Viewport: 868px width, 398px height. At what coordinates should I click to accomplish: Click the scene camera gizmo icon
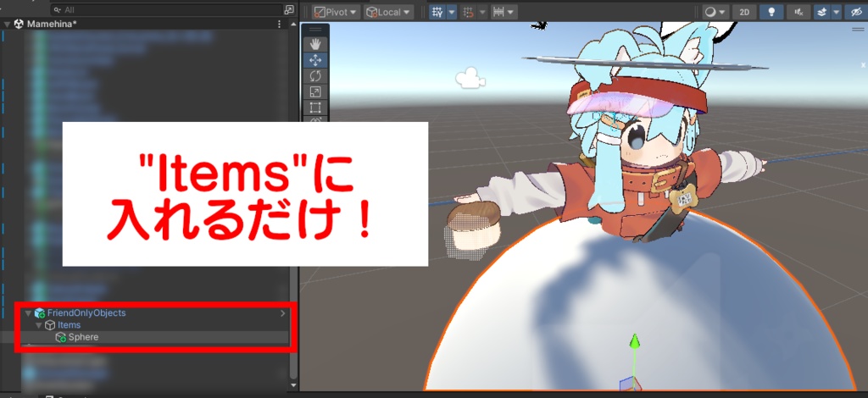pyautogui.click(x=470, y=79)
